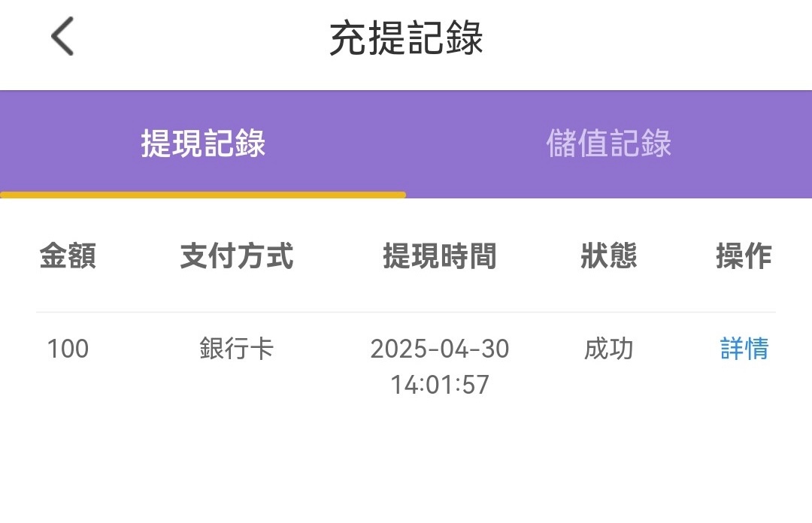The image size is (812, 523).
Task: Click the 充提記錄 page title
Action: (406, 38)
